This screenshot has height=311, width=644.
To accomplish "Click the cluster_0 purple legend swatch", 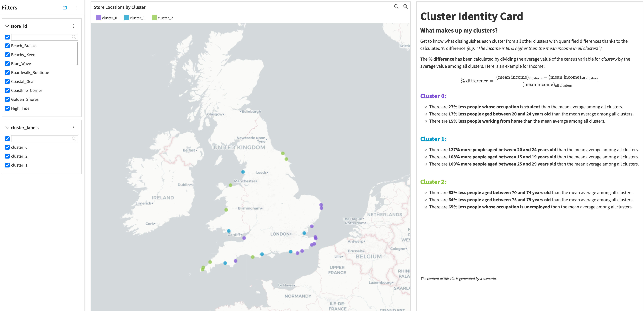I will point(99,18).
